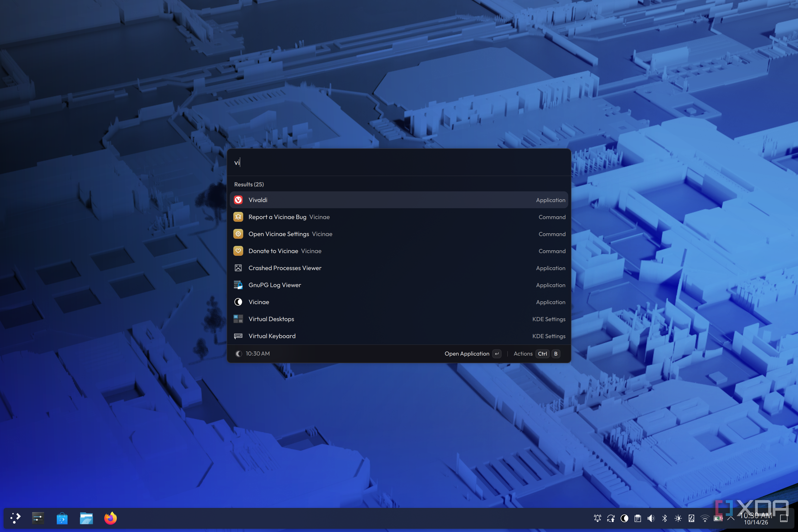798x532 pixels.
Task: Click the Donate to Vicinae heart icon
Action: (238, 251)
